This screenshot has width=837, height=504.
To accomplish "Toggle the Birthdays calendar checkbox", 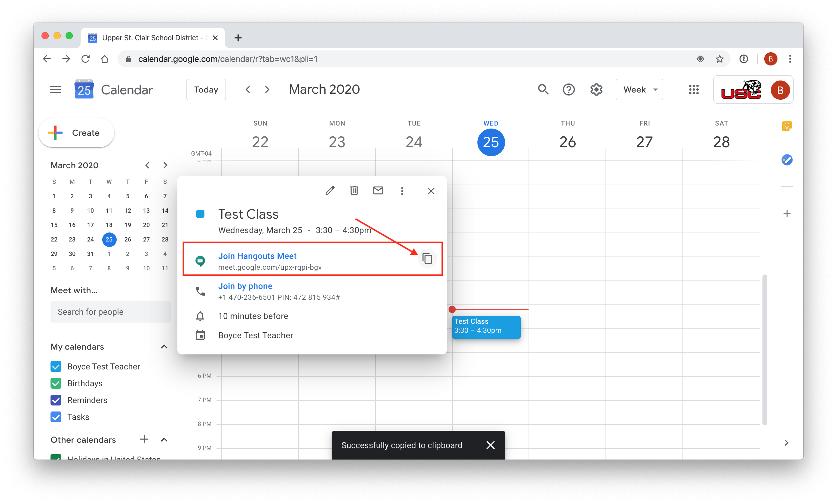I will point(56,383).
